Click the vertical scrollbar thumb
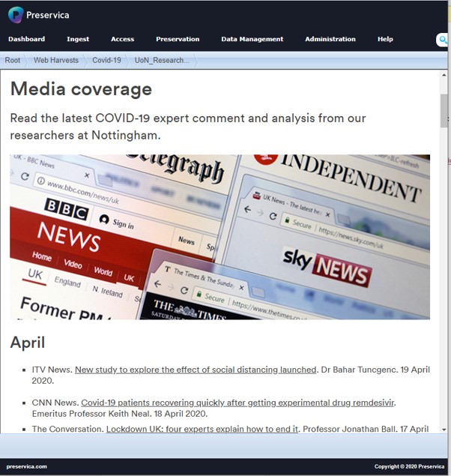The height and width of the screenshot is (476, 451). (x=444, y=110)
